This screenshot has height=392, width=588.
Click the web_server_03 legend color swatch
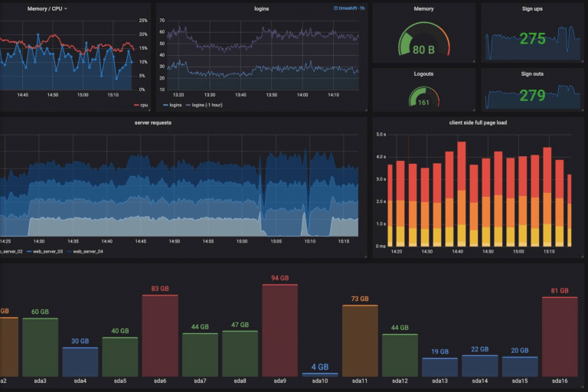click(x=29, y=251)
